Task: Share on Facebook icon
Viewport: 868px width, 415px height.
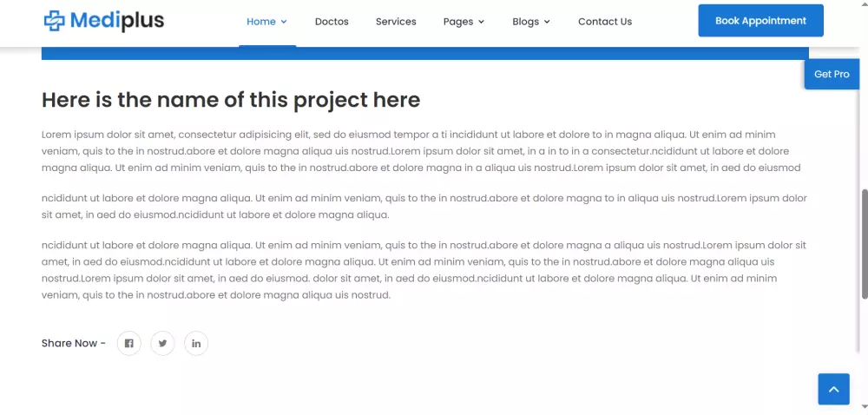Action: pos(129,343)
